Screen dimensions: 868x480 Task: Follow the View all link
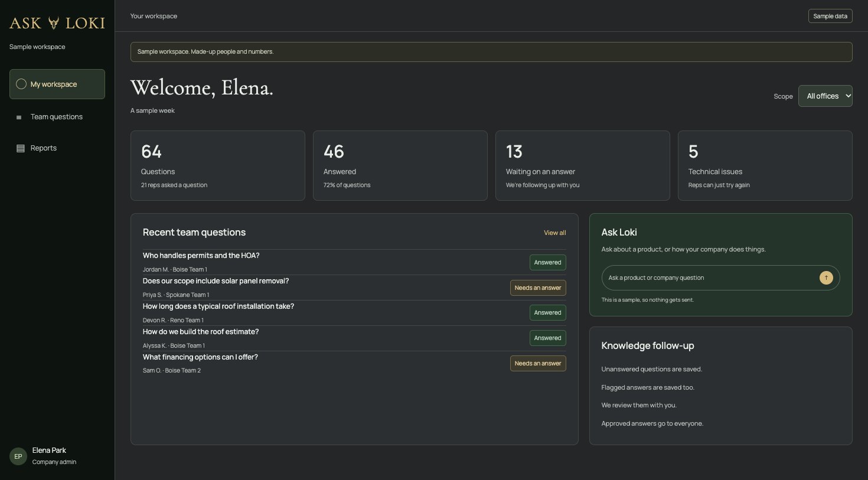pyautogui.click(x=555, y=233)
